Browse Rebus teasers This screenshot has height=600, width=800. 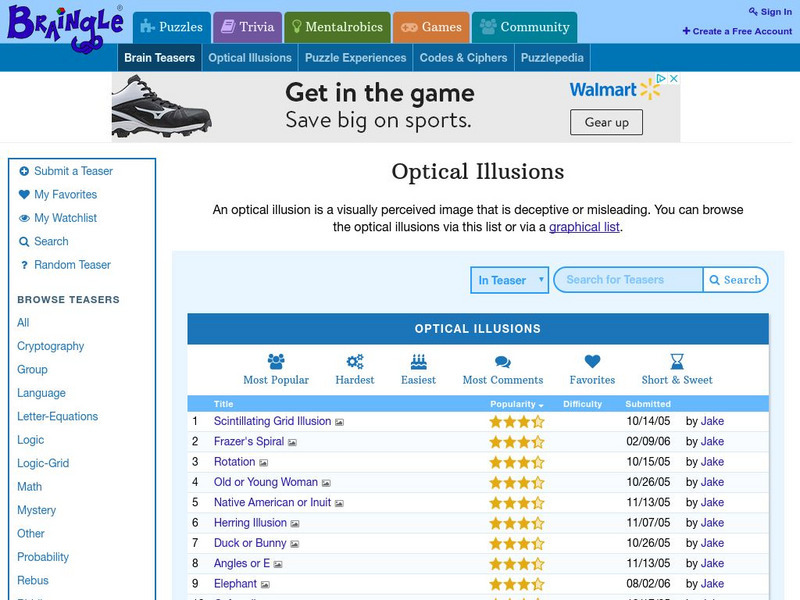[33, 581]
